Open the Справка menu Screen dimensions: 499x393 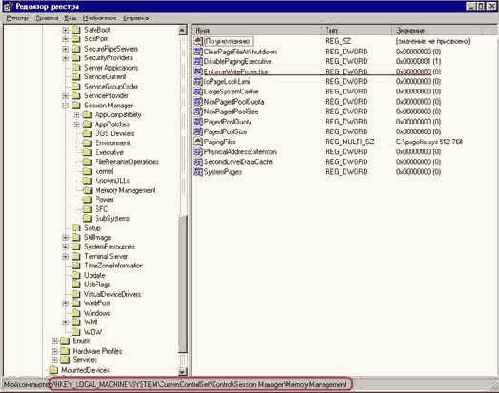tap(136, 18)
